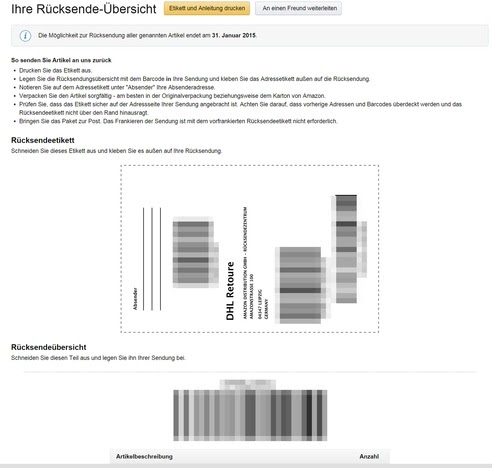Click 'Etikett und Anleitung drucken' button
Viewport: 492px width, 468px height.
(x=207, y=8)
